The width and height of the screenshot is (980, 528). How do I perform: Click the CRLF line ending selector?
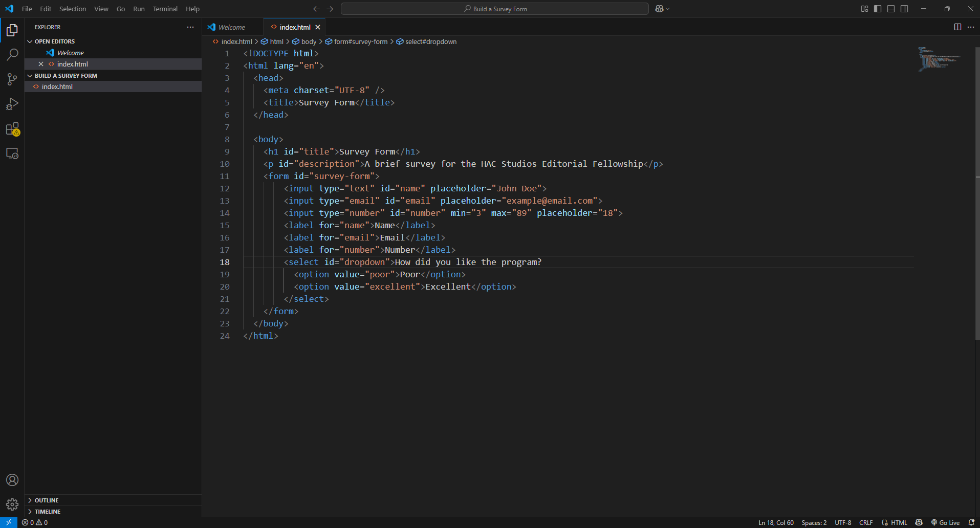point(866,522)
